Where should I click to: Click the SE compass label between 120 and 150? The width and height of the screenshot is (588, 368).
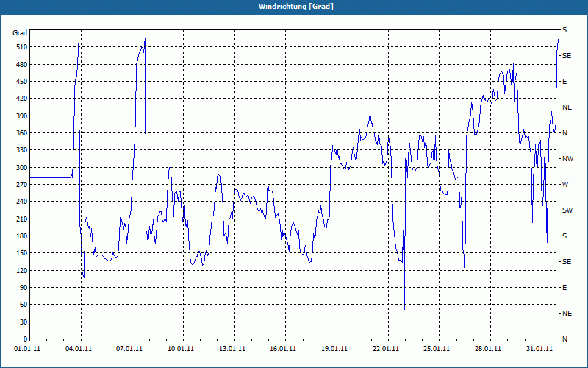point(567,262)
